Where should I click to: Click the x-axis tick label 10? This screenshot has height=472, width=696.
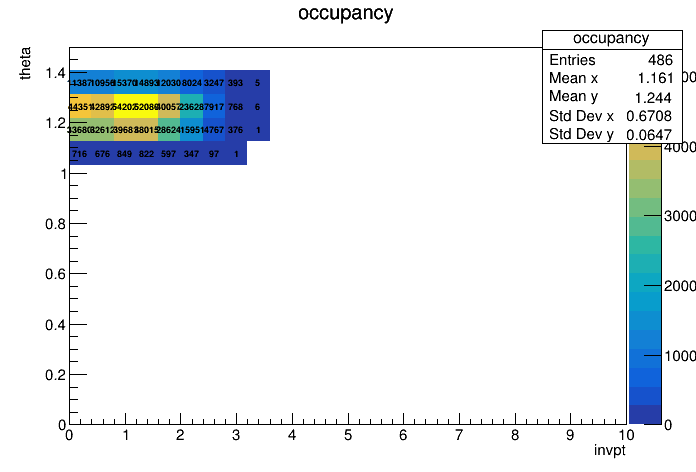pyautogui.click(x=626, y=435)
